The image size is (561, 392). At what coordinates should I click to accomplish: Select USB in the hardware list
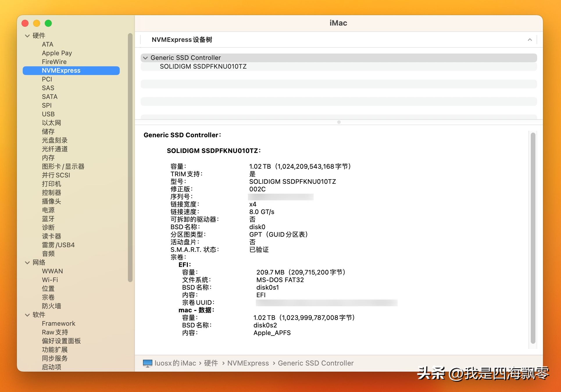(48, 114)
